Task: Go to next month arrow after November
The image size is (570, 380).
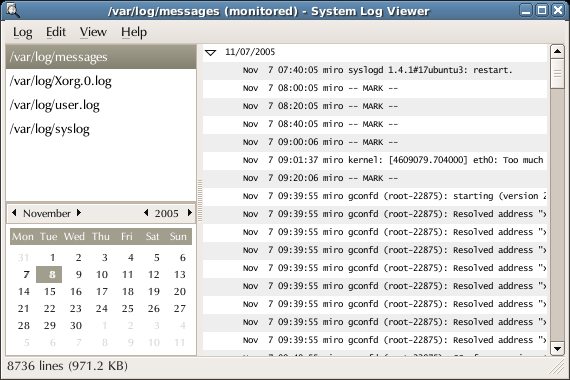Action: point(79,213)
